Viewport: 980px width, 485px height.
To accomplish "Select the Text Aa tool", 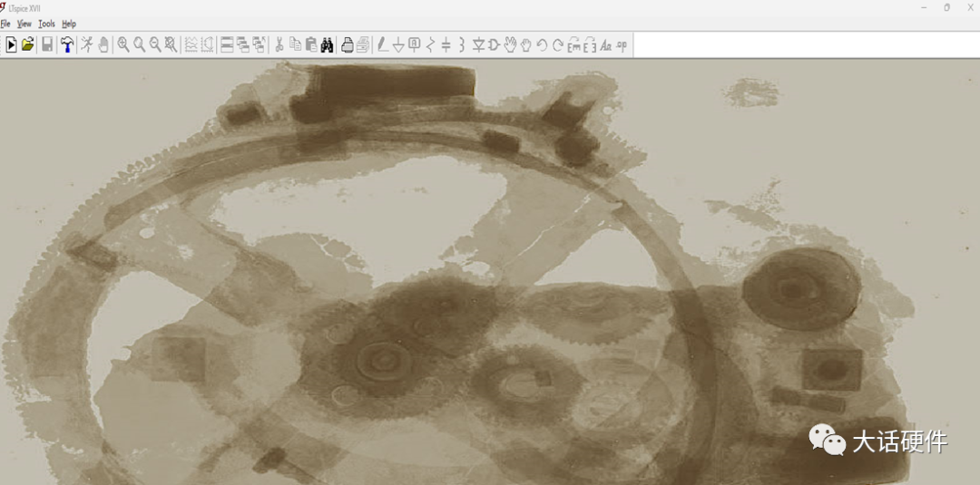I will (x=605, y=45).
